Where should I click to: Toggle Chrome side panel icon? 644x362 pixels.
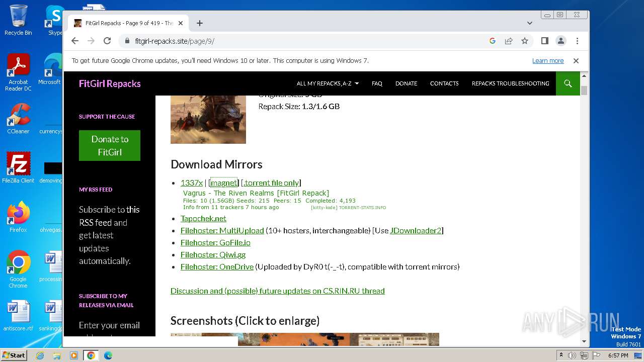544,41
